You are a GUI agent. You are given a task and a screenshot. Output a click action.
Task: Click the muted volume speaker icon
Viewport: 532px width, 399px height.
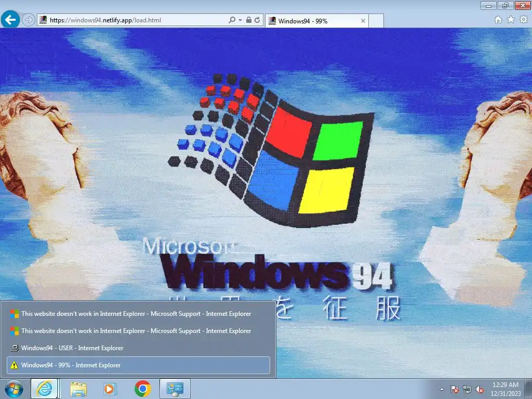point(480,390)
